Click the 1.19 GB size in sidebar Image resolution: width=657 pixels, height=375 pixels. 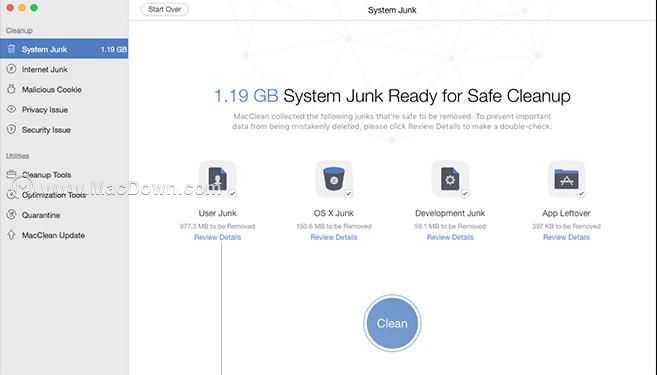coord(114,49)
